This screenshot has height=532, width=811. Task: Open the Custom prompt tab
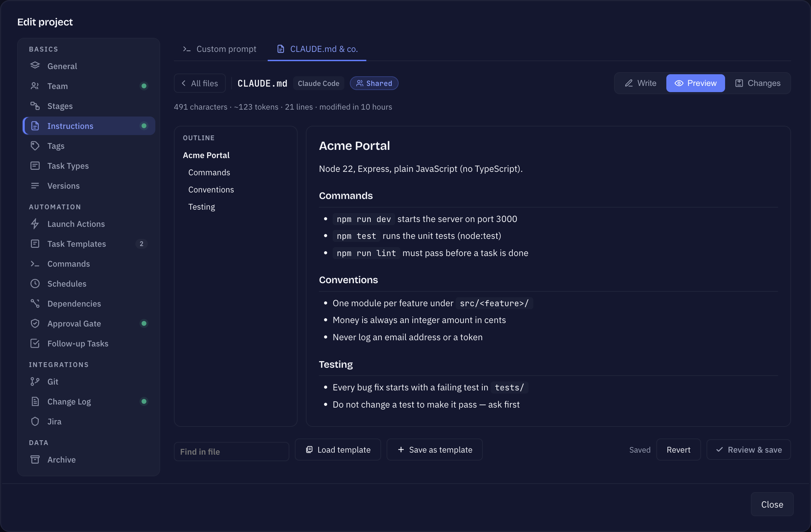tap(220, 49)
